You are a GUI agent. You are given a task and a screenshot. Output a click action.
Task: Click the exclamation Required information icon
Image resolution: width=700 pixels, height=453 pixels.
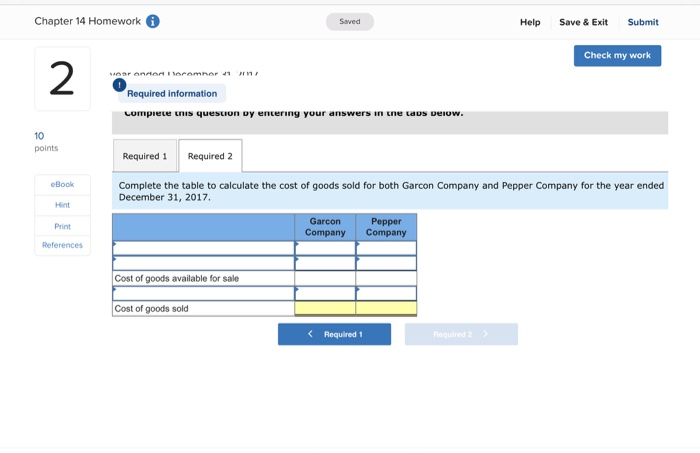click(x=119, y=85)
